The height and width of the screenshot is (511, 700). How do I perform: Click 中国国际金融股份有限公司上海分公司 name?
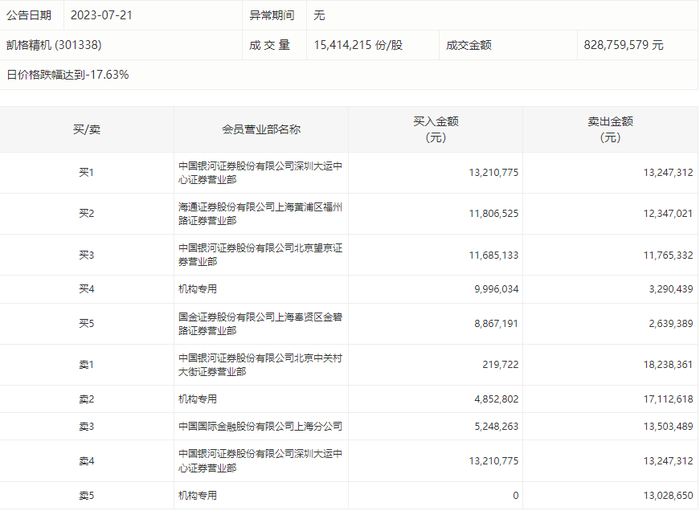(x=260, y=427)
